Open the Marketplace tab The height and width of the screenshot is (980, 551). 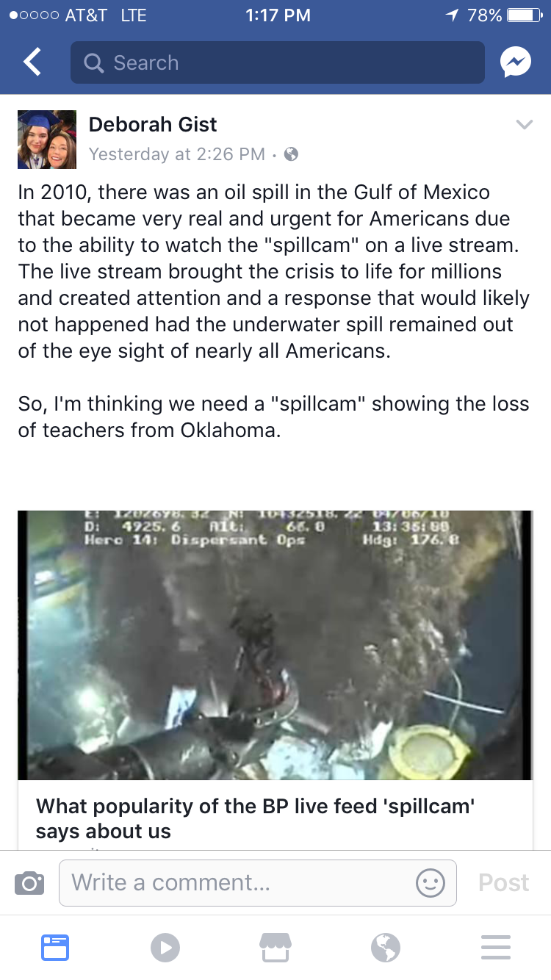[x=275, y=948]
